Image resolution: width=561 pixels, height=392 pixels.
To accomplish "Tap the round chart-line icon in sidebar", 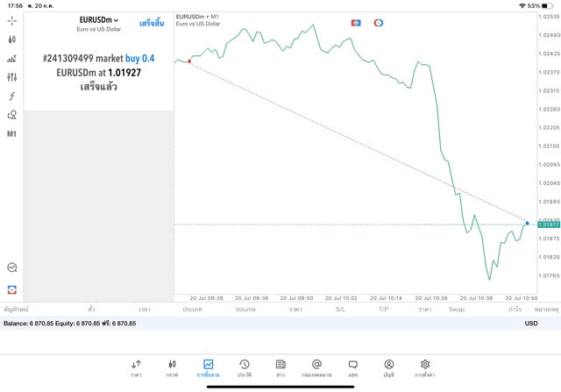I will pos(11,267).
